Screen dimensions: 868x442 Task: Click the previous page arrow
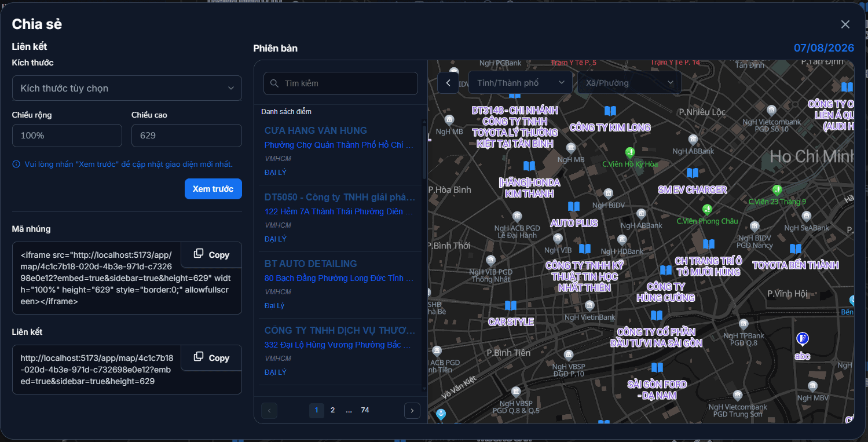pyautogui.click(x=269, y=411)
